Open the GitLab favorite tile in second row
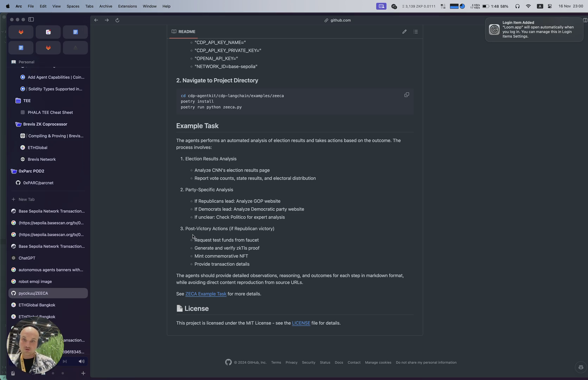 pyautogui.click(x=48, y=47)
